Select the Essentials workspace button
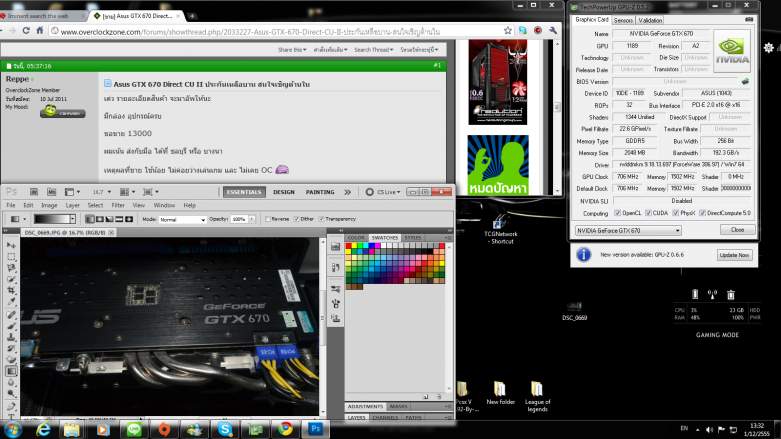 (244, 192)
